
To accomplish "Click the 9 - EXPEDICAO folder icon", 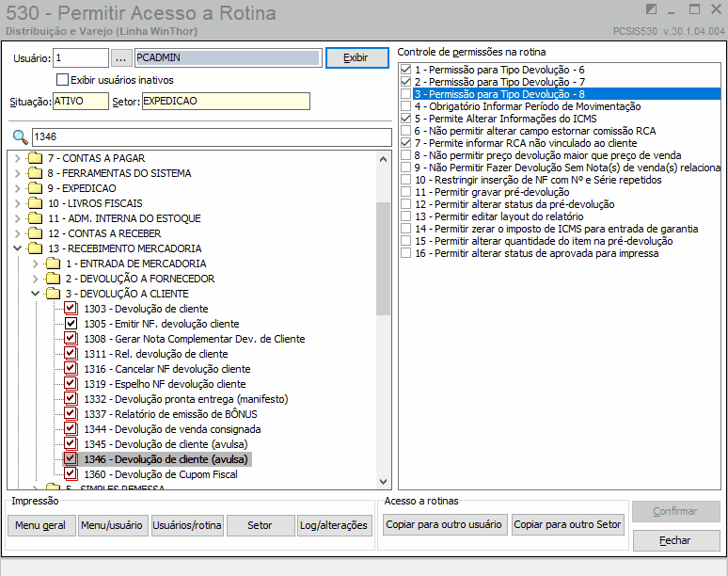I will pos(35,188).
